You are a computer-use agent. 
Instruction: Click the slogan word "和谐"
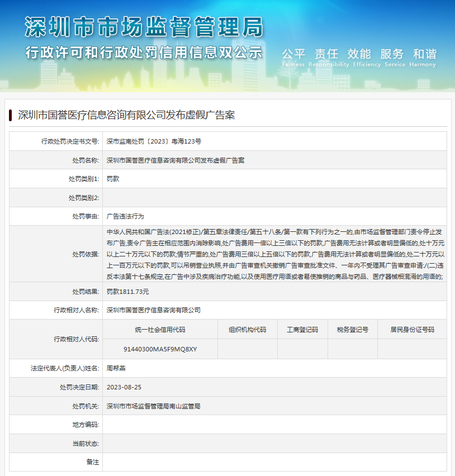pos(425,54)
